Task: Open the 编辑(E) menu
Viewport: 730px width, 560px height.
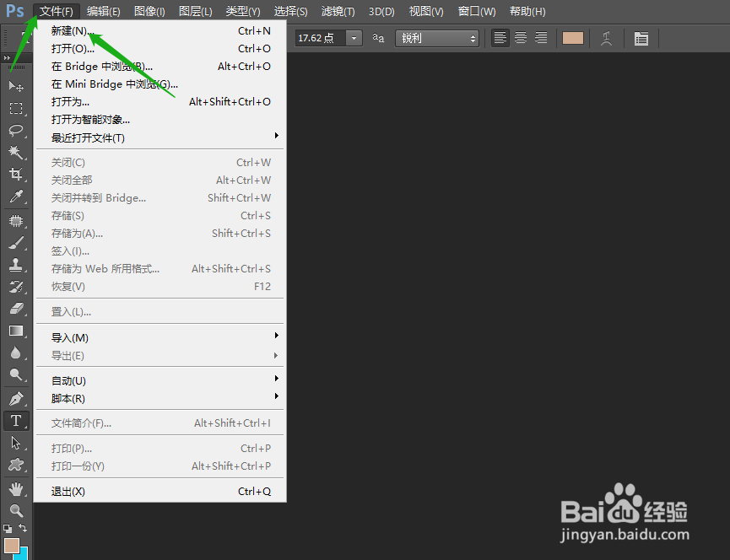Action: tap(103, 11)
